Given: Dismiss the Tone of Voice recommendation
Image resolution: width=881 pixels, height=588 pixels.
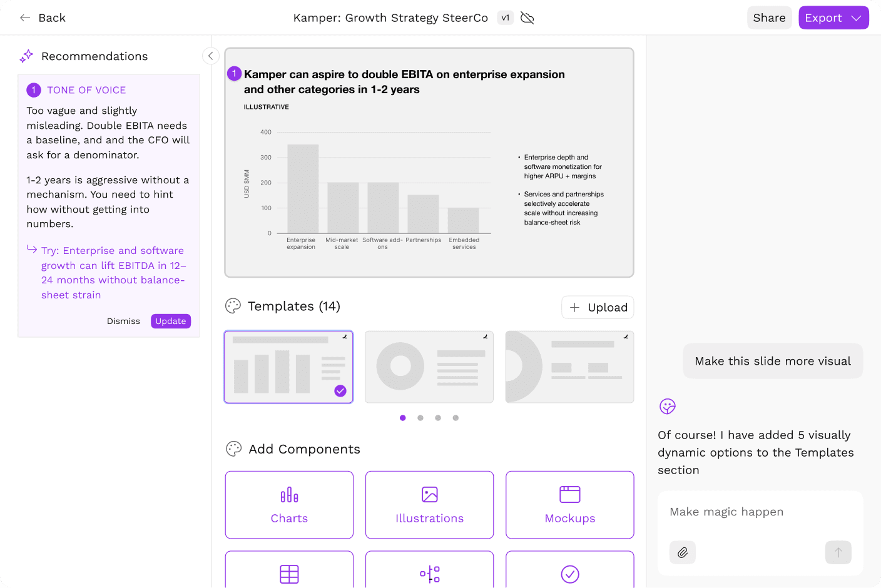Looking at the screenshot, I should point(123,321).
